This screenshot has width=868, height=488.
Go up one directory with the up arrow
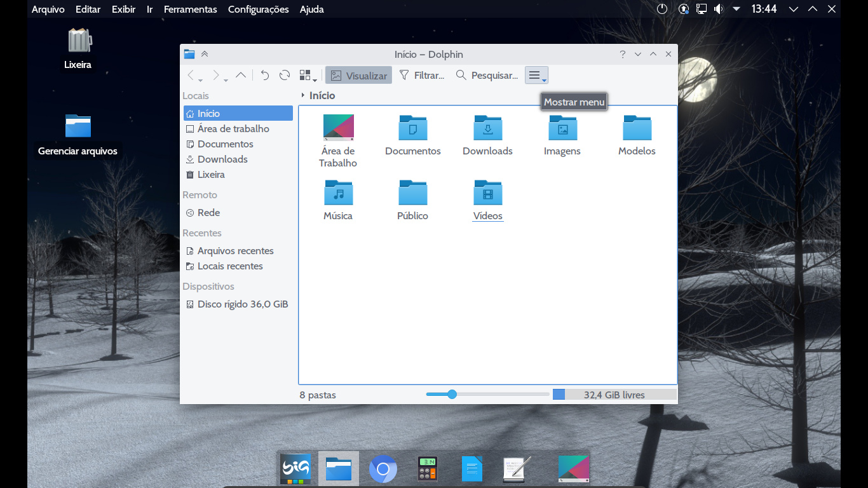point(241,75)
